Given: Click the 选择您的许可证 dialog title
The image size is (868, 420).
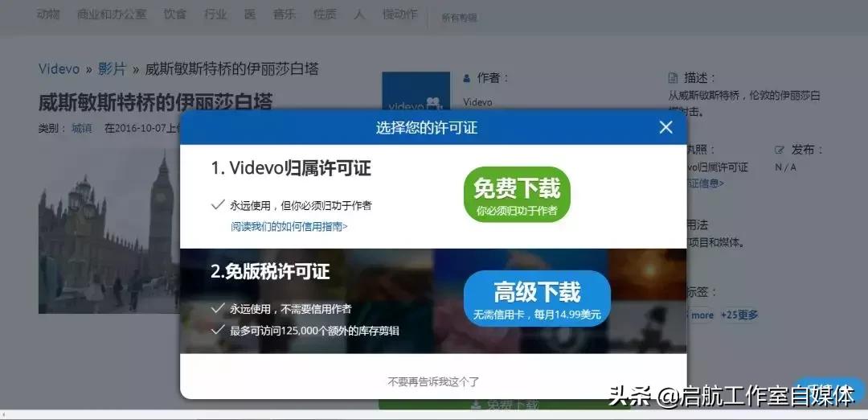Looking at the screenshot, I should click(x=426, y=128).
